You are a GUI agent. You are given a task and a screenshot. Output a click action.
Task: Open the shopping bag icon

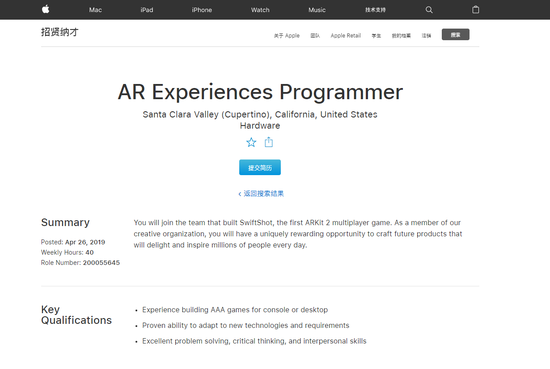(475, 9)
